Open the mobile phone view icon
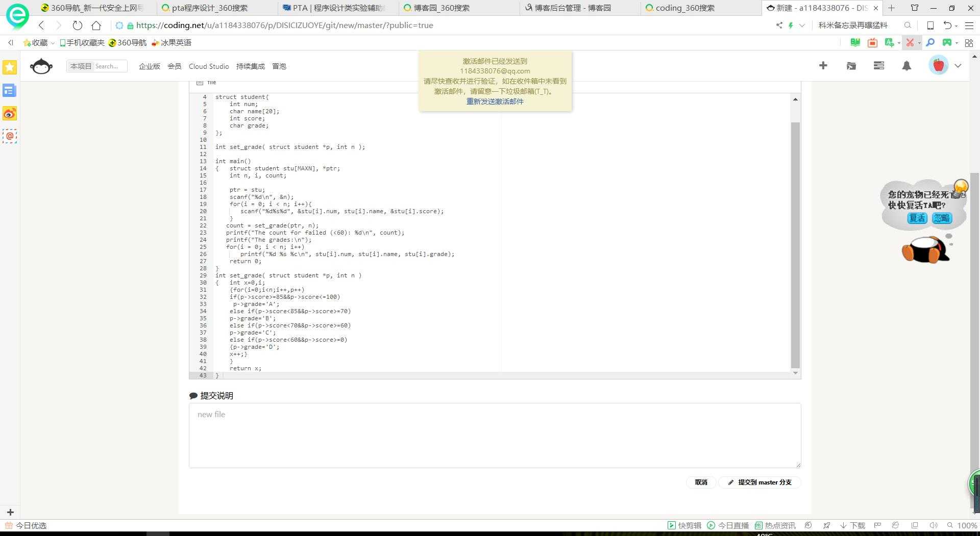The width and height of the screenshot is (980, 536). (x=930, y=25)
